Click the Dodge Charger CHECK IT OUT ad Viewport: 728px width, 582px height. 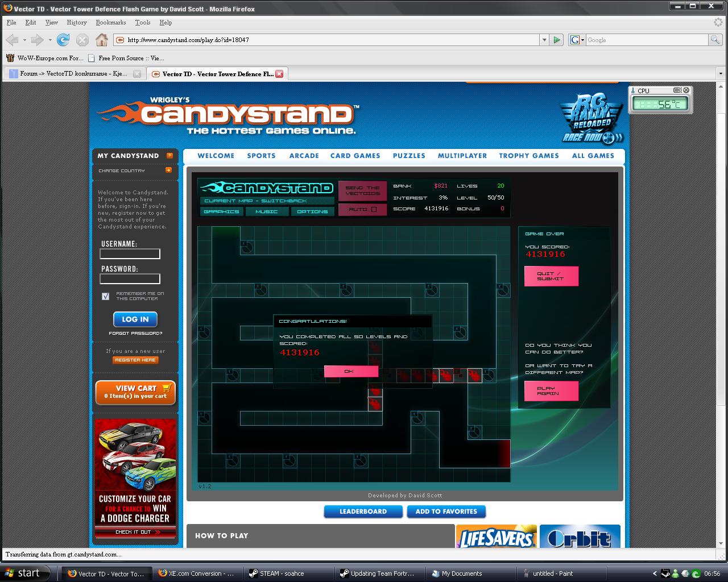tap(135, 532)
